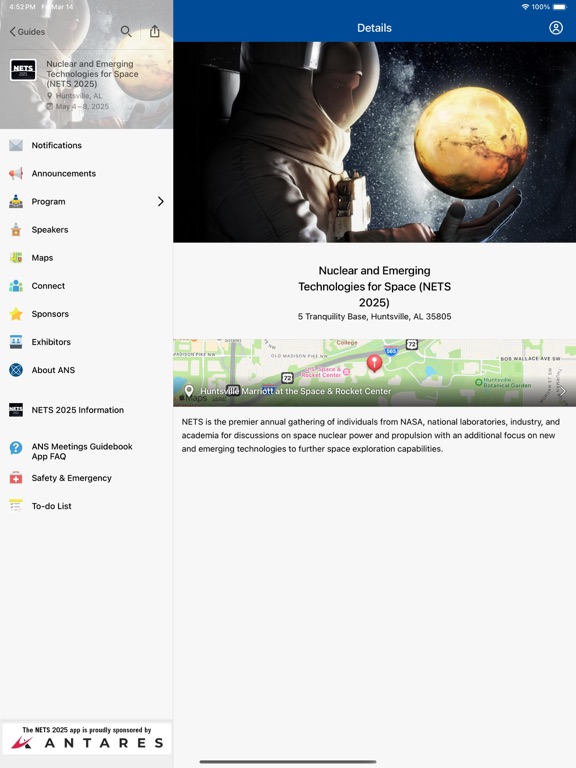Click the About ANS globe icon
The image size is (576, 768).
(x=16, y=370)
